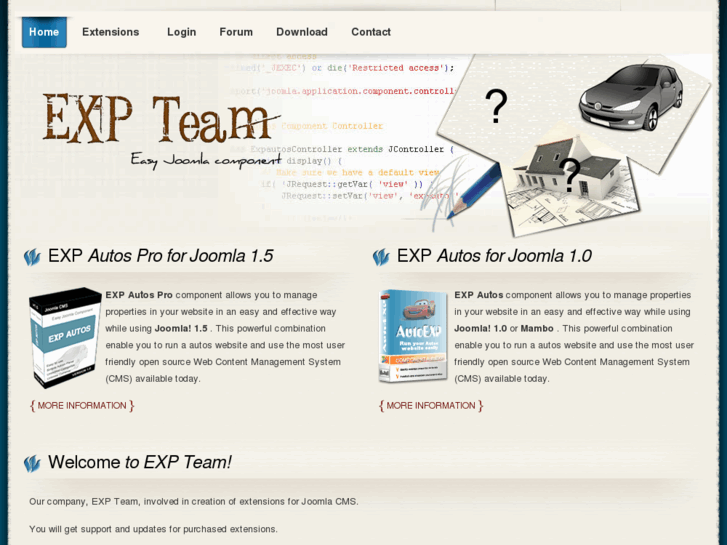Click the leaf icon beside Welcome to EXP Team
This screenshot has width=727, height=545.
click(32, 463)
